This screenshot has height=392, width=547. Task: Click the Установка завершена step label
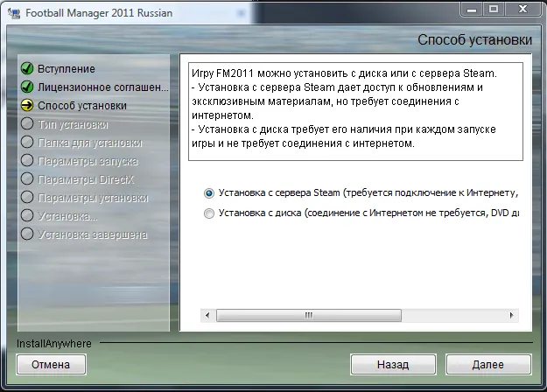click(x=93, y=234)
